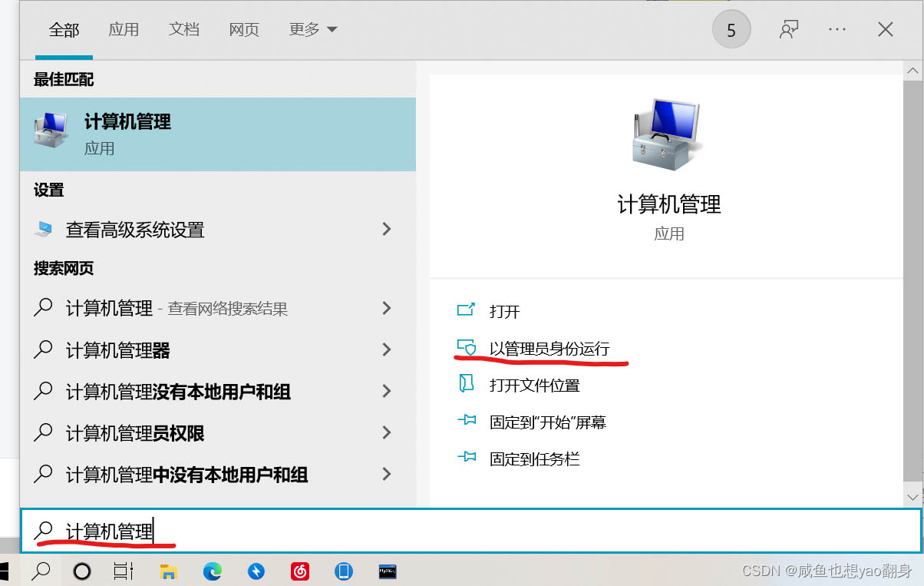Select the 计算机管理器 web suggestion
Screen dimensions: 924x586
click(218, 350)
